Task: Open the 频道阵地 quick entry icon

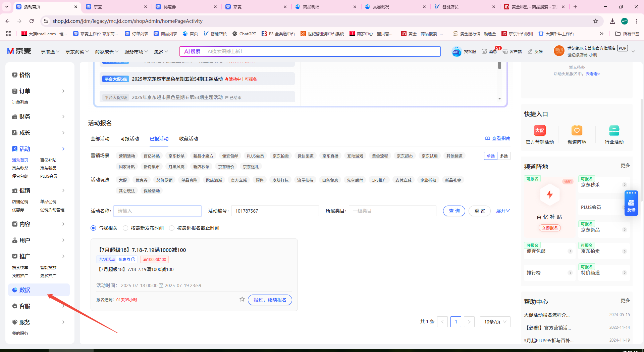Action: 577,130
